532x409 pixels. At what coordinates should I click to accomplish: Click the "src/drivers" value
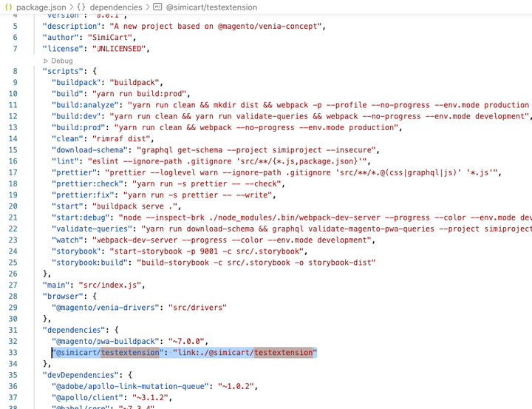[197, 307]
